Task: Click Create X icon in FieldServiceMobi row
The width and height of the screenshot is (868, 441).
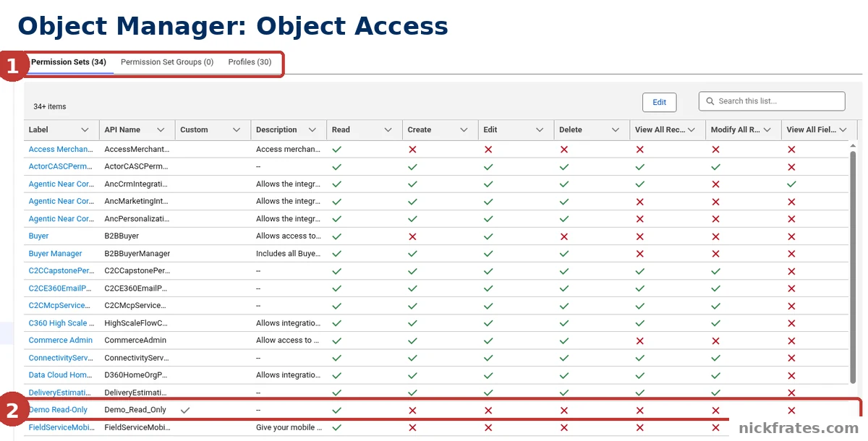Action: (412, 427)
